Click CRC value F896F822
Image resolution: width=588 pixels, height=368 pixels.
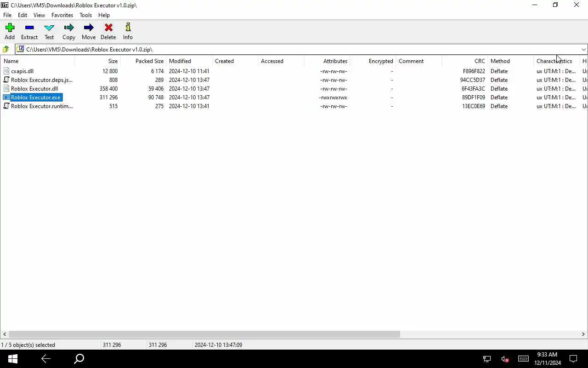tap(474, 71)
